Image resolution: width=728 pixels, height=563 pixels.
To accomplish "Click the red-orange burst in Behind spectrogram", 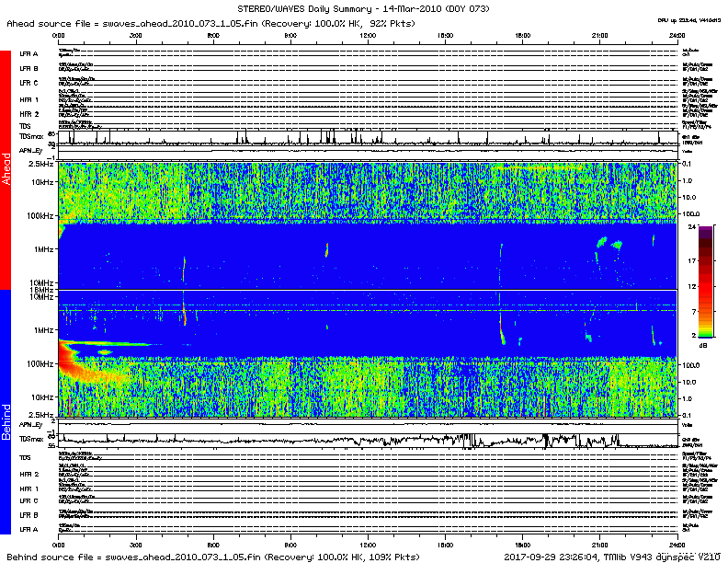I will tap(74, 361).
